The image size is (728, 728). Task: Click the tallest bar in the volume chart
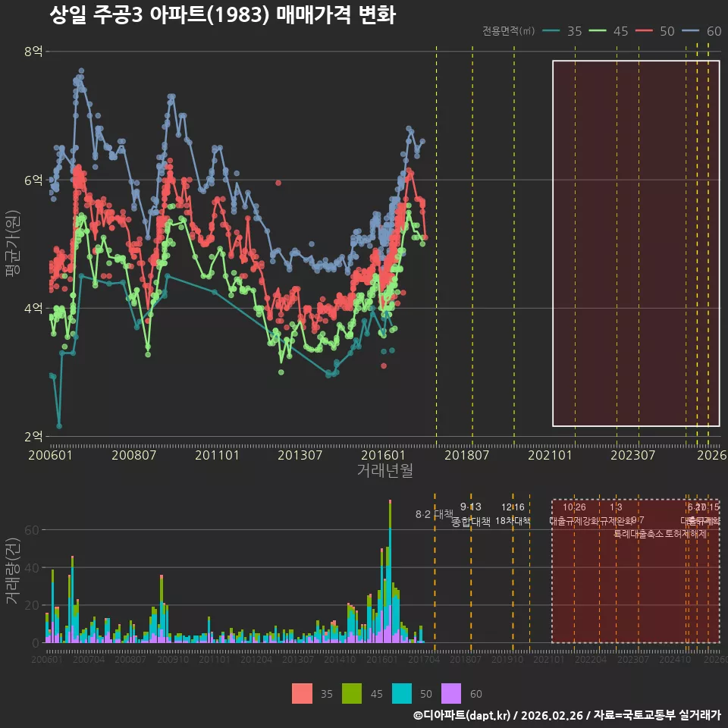tap(390, 571)
